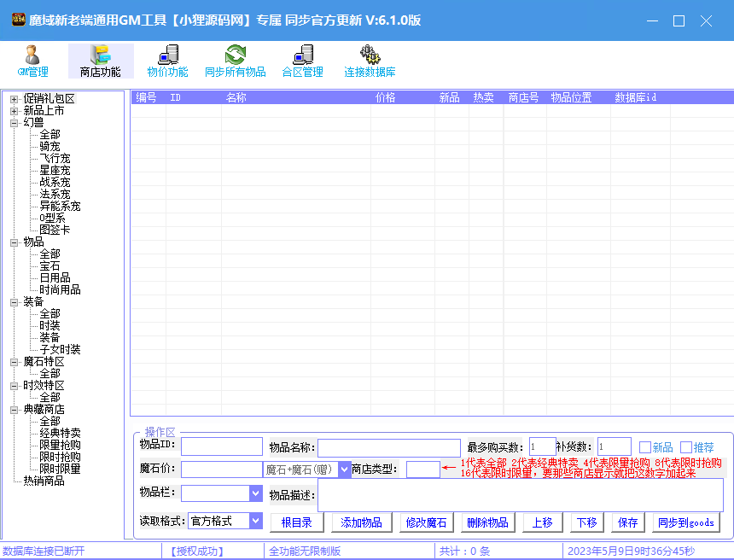Expand the 促销礼包区 tree node
Image resolution: width=734 pixels, height=560 pixels.
point(15,99)
